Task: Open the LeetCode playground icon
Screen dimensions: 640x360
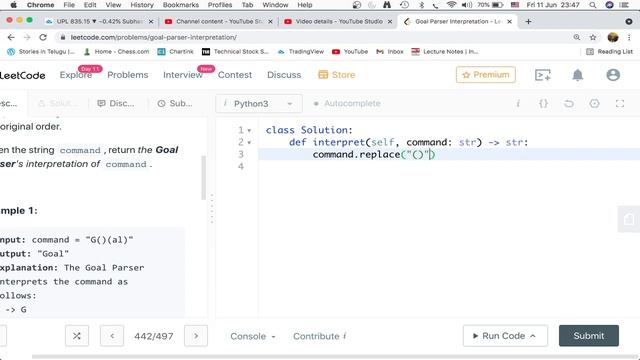Action: click(x=542, y=75)
